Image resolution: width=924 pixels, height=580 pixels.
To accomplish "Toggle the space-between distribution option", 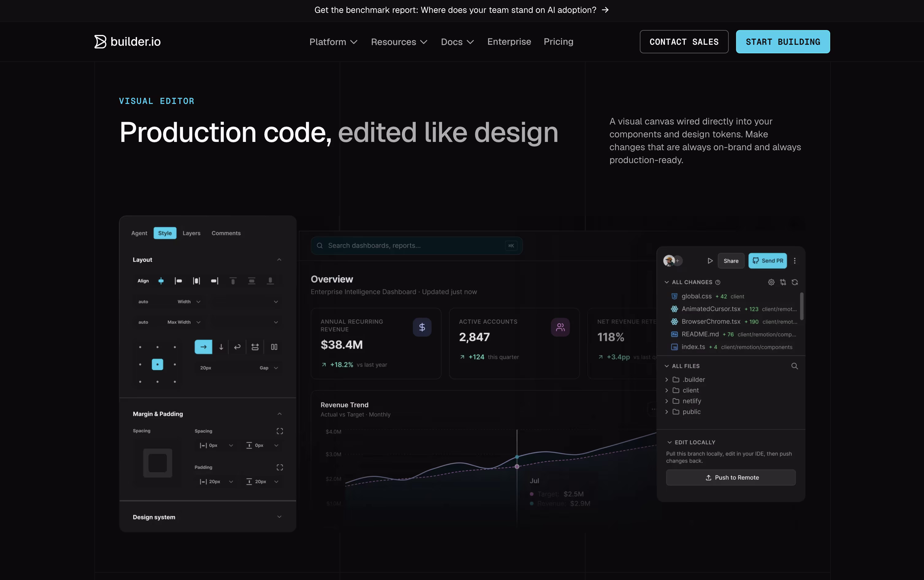I will point(255,347).
